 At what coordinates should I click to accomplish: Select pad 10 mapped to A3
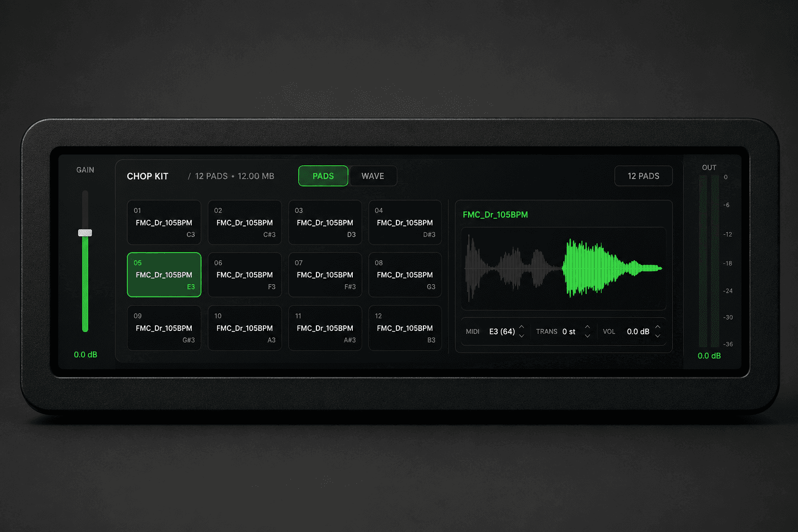coord(245,328)
